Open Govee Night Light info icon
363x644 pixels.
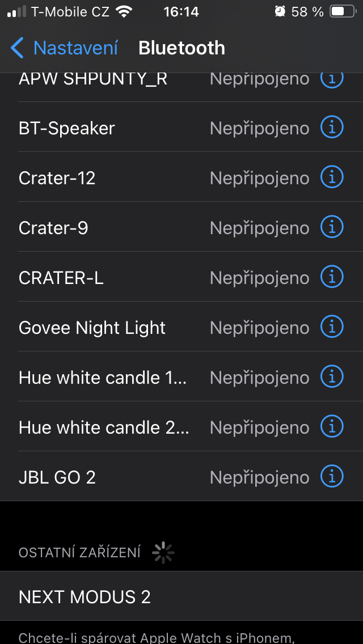click(x=332, y=328)
